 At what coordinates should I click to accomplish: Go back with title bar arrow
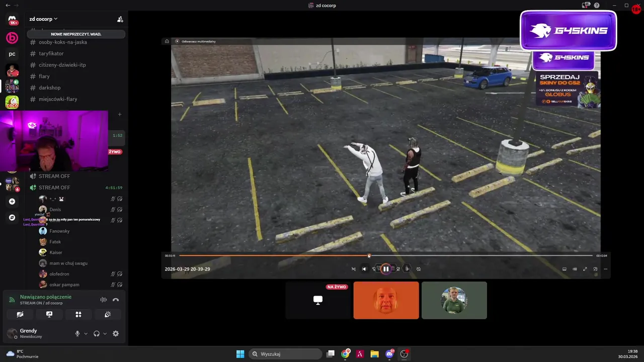[x=8, y=5]
